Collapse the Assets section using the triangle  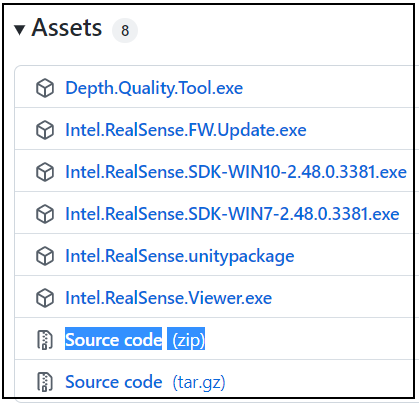pyautogui.click(x=20, y=30)
